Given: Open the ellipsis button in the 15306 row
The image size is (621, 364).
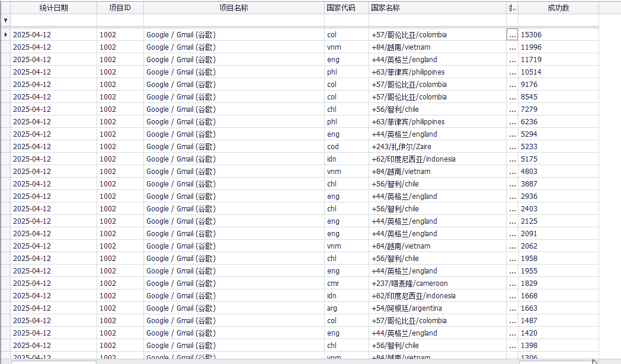Looking at the screenshot, I should tap(512, 35).
